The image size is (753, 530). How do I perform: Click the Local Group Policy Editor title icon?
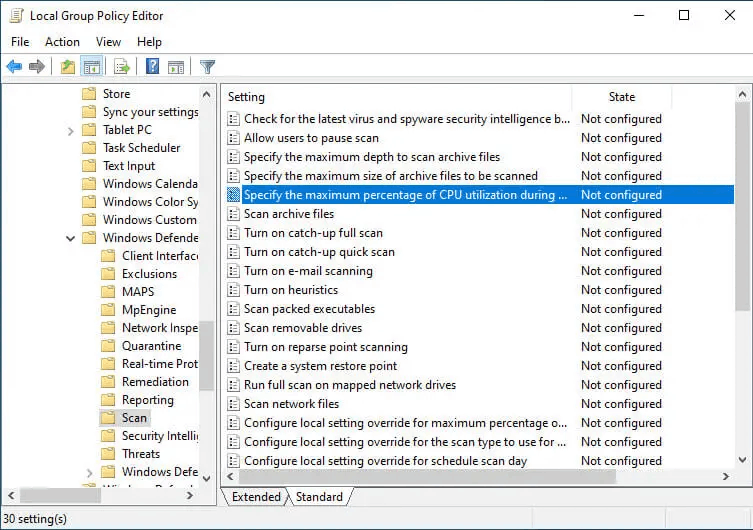(x=16, y=16)
